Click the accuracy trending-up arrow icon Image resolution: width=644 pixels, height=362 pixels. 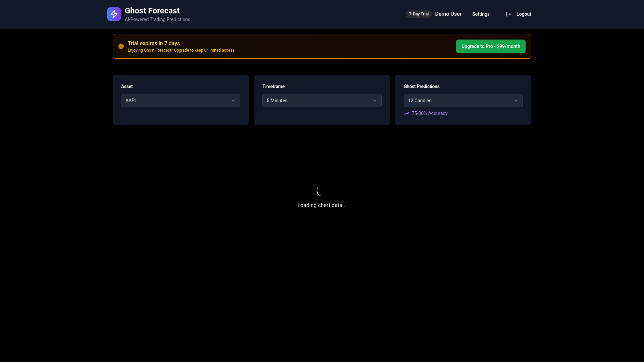pyautogui.click(x=407, y=113)
